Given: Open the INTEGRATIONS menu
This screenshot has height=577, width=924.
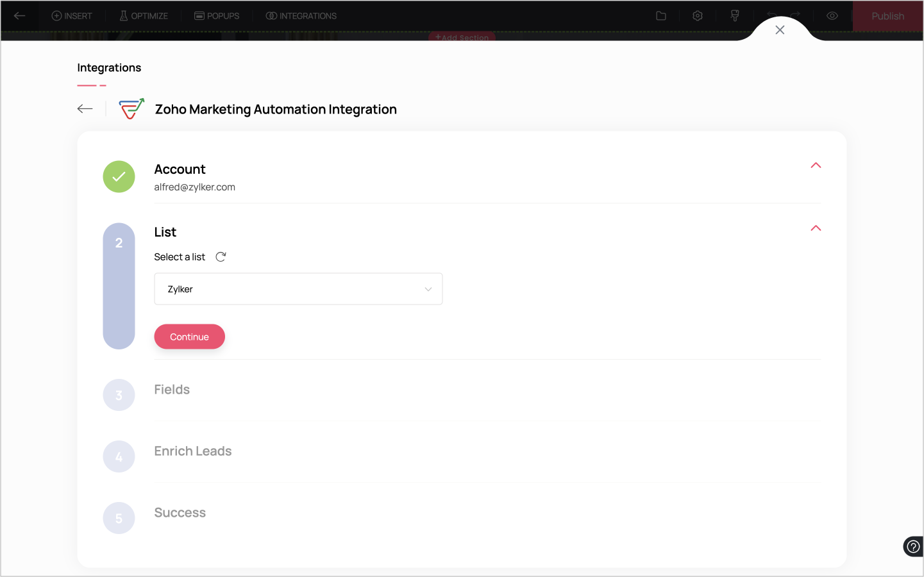Looking at the screenshot, I should [x=301, y=16].
